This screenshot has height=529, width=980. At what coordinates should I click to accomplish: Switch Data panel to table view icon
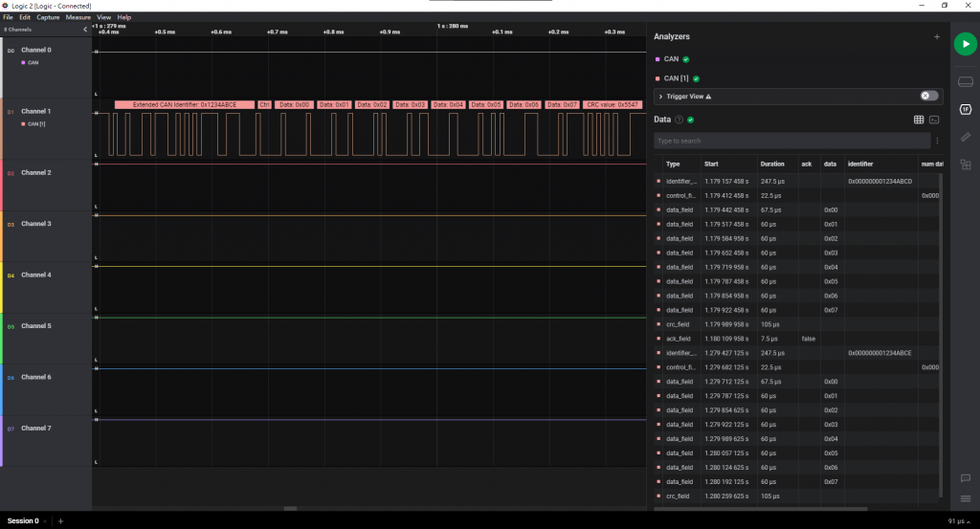pos(918,120)
